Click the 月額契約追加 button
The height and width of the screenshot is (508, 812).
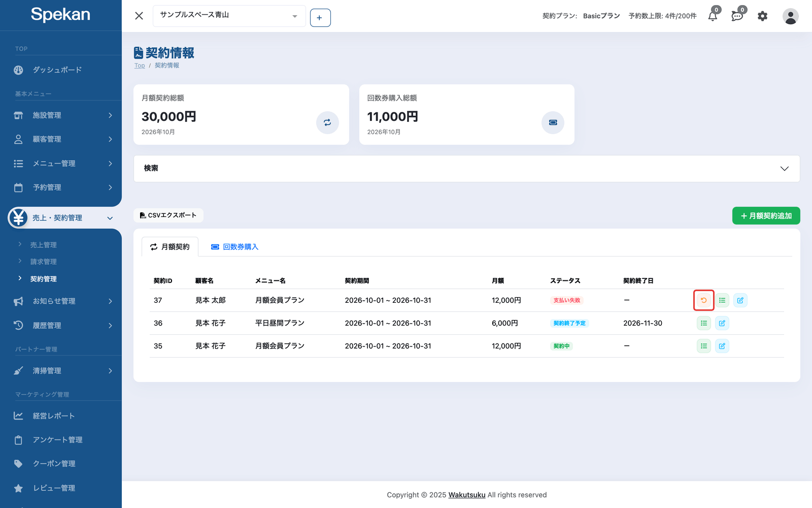click(x=766, y=216)
